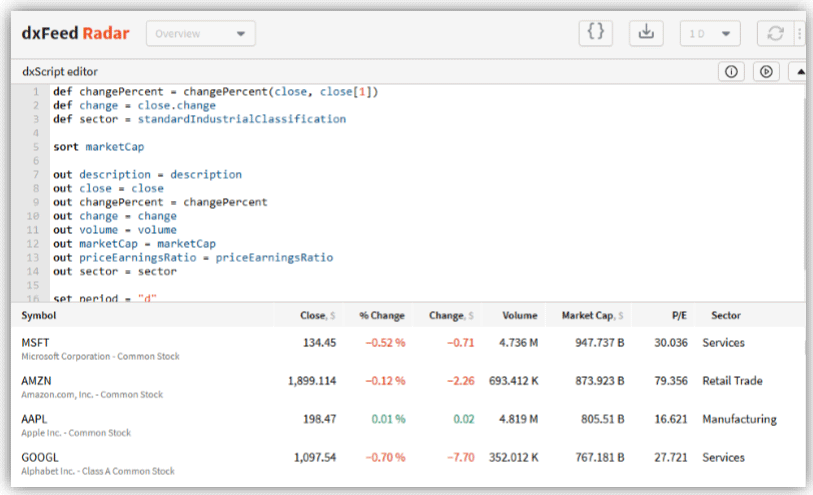
Task: Click GOOGL change value -7.70
Action: point(460,457)
